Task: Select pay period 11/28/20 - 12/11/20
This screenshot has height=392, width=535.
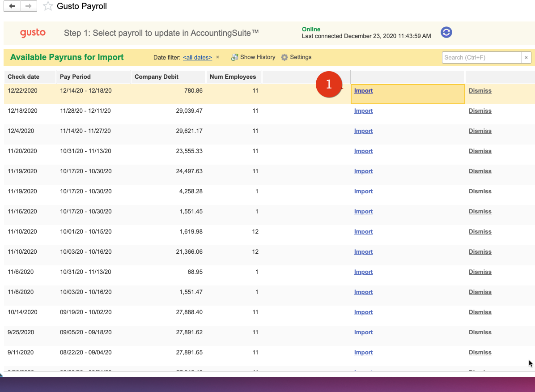Action: (x=93, y=114)
